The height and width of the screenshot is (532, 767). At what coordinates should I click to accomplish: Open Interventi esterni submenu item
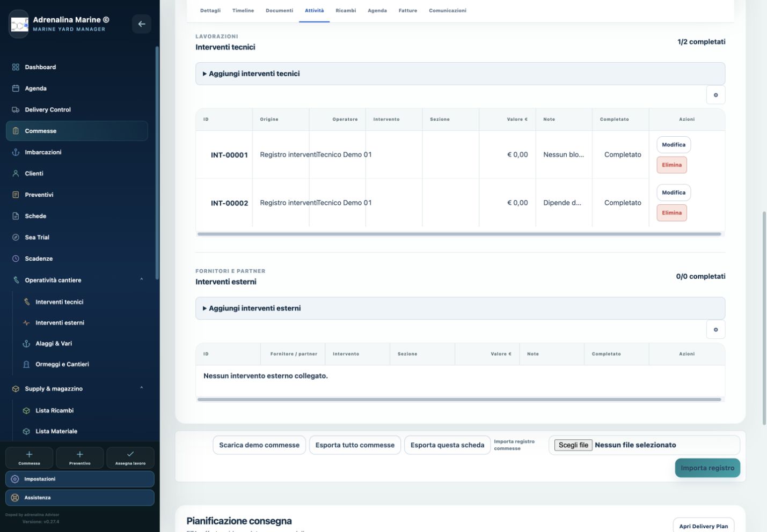pyautogui.click(x=82, y=323)
